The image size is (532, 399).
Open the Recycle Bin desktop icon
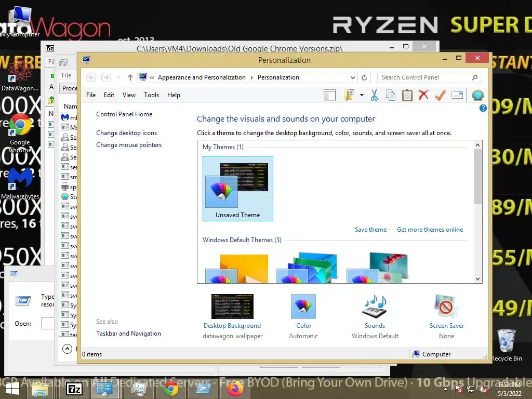(x=507, y=345)
